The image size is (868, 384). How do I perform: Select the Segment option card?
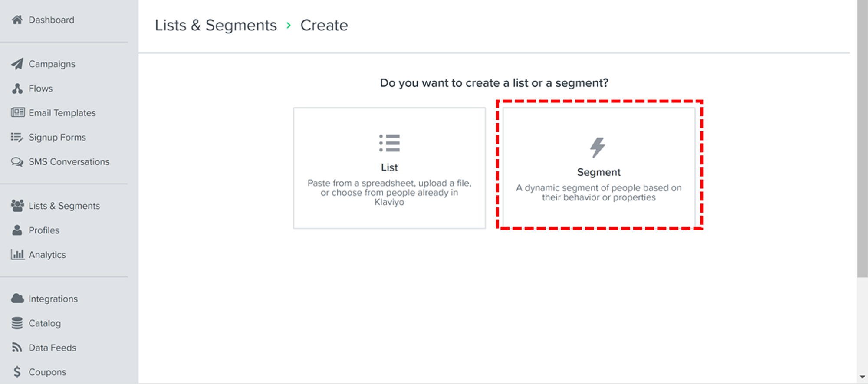click(x=598, y=168)
